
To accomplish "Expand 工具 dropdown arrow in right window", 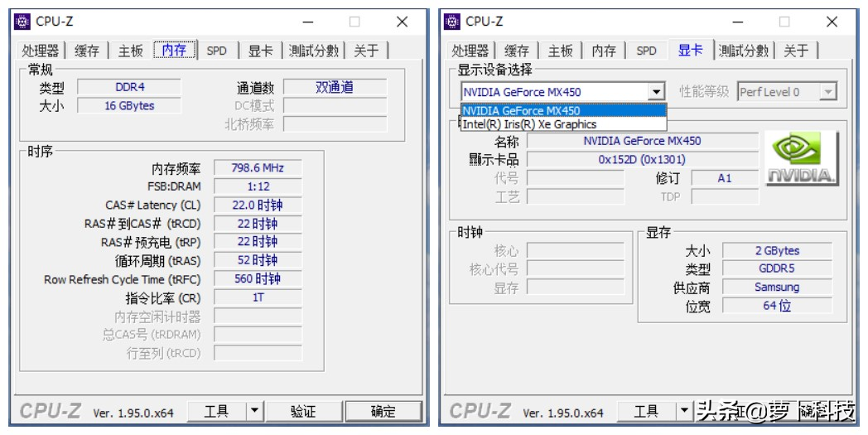I will 684,411.
